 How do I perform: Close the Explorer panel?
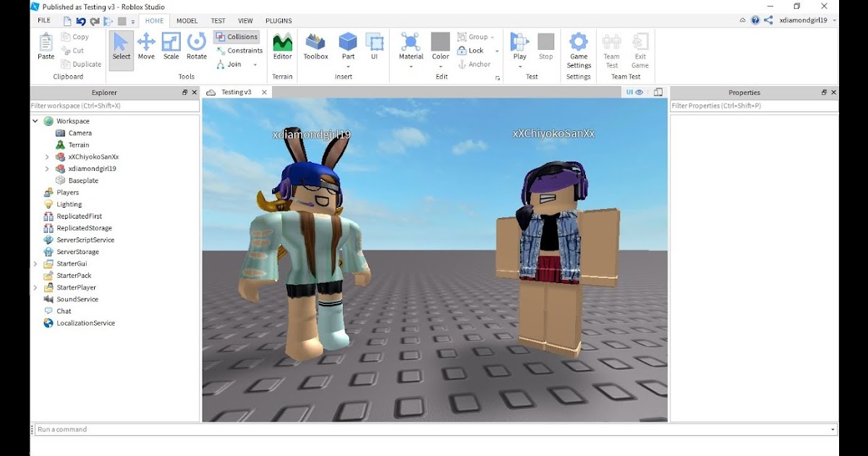(x=194, y=93)
